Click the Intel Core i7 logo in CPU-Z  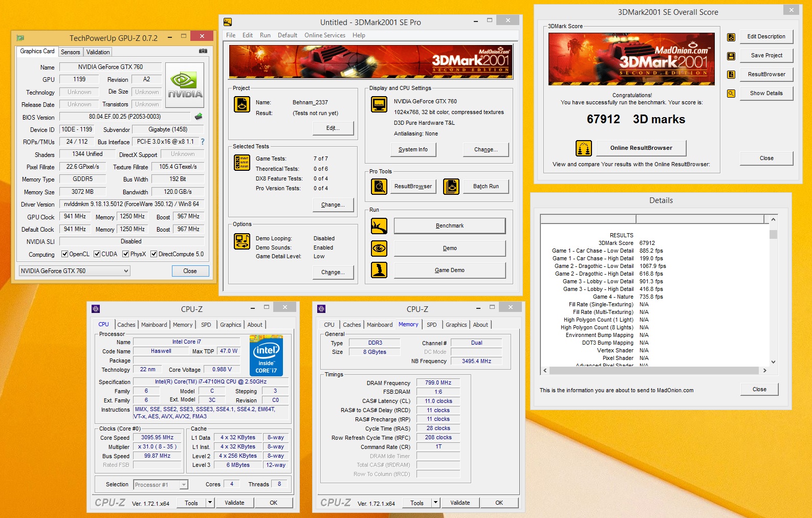pos(266,355)
